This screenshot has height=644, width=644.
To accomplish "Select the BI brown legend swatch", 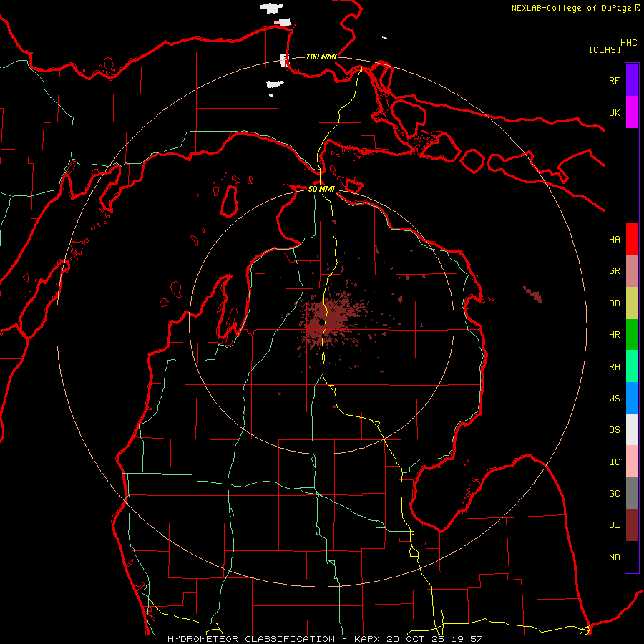I will tap(632, 525).
